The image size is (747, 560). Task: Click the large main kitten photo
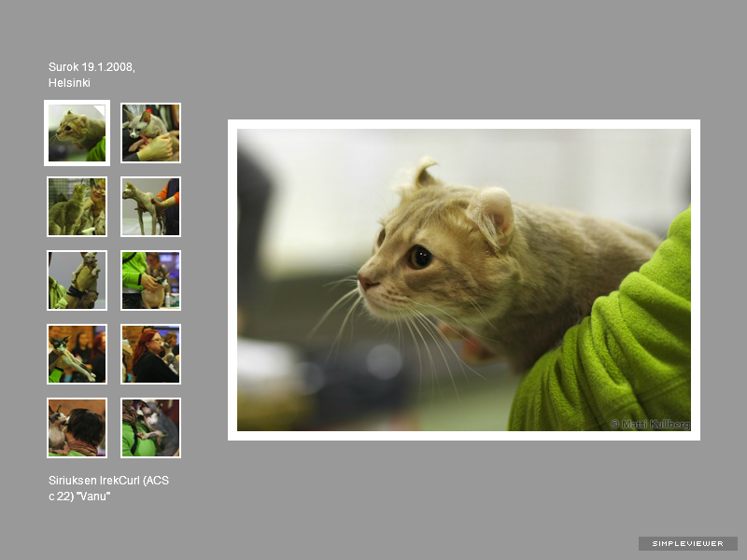pos(464,280)
